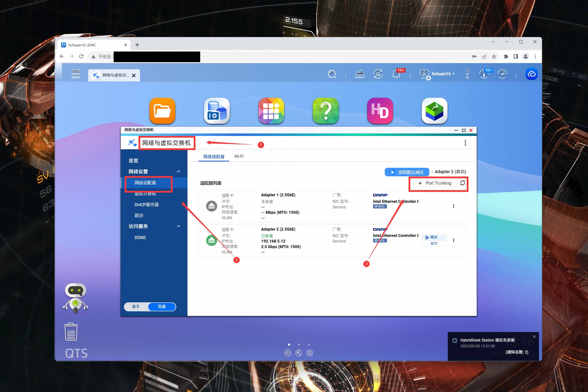Open the dashboard gauge icon
Viewport: 588px width, 392px height.
coord(502,74)
